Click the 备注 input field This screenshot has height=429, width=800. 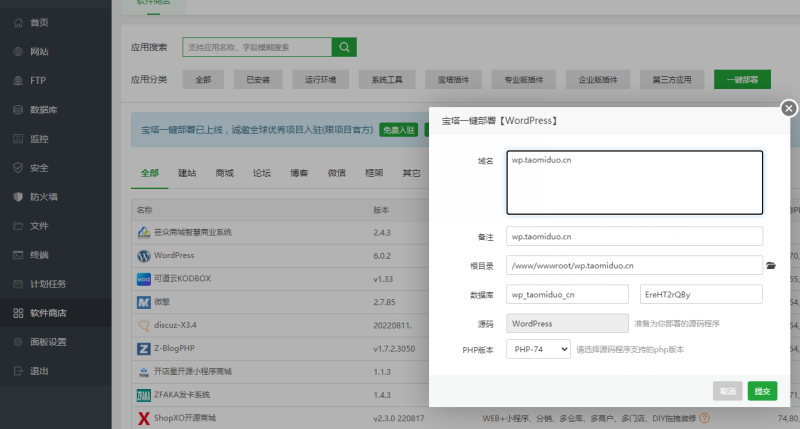635,237
